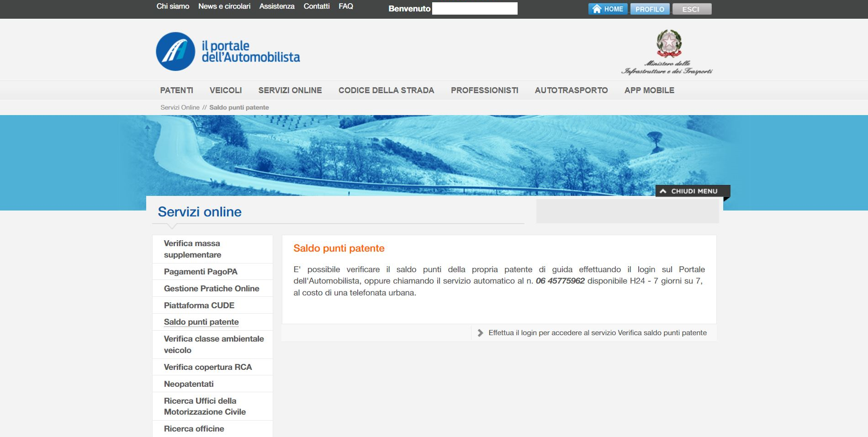The image size is (868, 437).
Task: Open VEICOLI main menu
Action: 226,90
